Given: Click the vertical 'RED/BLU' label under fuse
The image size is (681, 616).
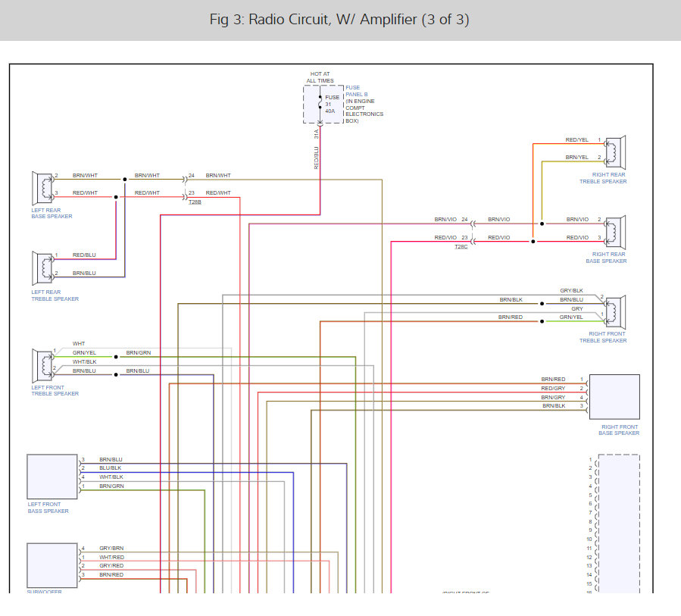Looking at the screenshot, I should pyautogui.click(x=316, y=158).
